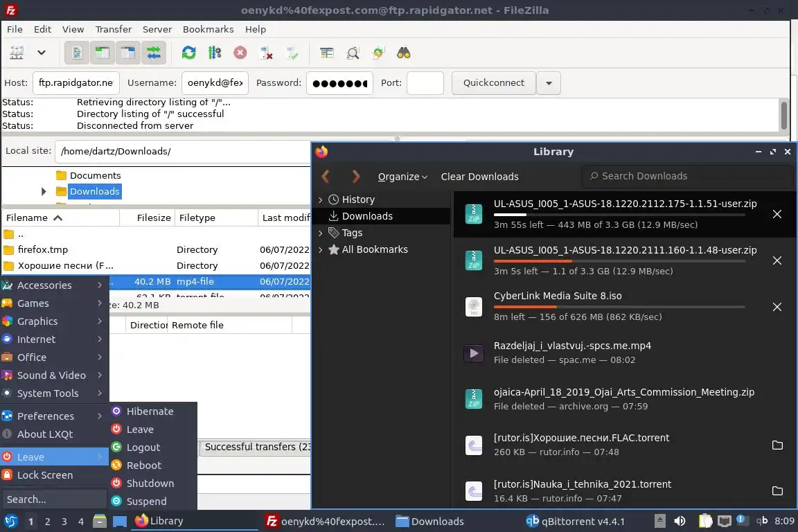The image size is (798, 532).
Task: Search files with the binoculars icon
Action: point(404,53)
